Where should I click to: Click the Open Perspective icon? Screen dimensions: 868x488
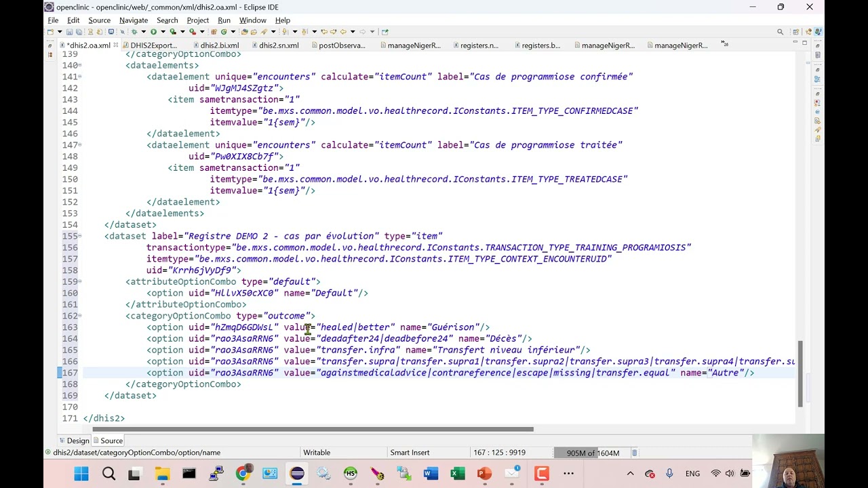(795, 31)
